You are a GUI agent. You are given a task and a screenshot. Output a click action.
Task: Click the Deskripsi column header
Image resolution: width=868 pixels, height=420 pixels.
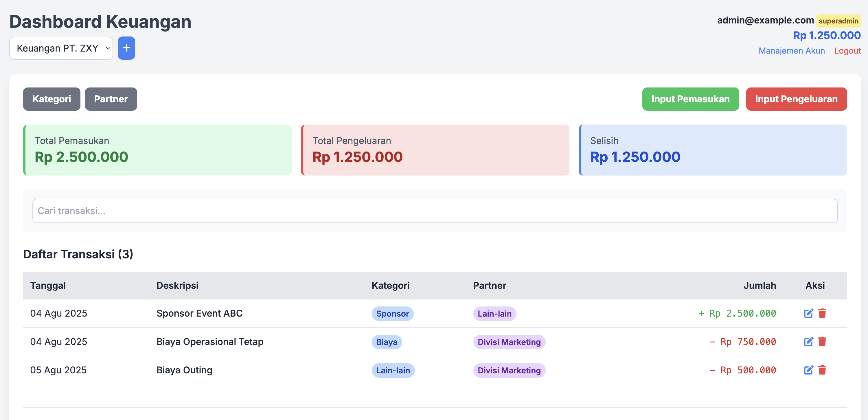coord(177,286)
